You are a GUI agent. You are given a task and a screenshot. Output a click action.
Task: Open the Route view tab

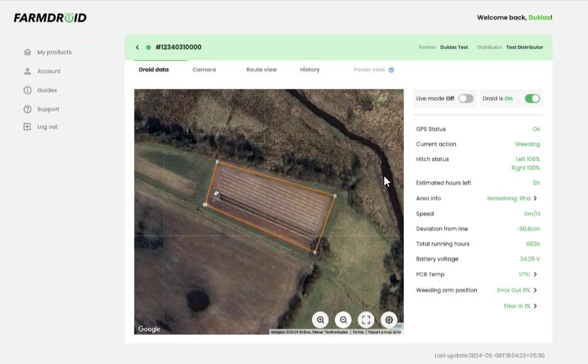pyautogui.click(x=262, y=70)
